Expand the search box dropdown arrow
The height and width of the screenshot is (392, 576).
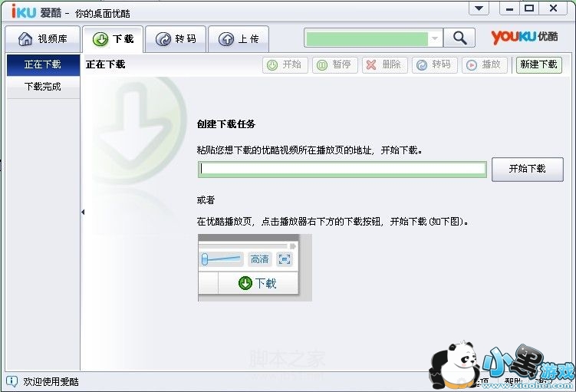tap(435, 38)
